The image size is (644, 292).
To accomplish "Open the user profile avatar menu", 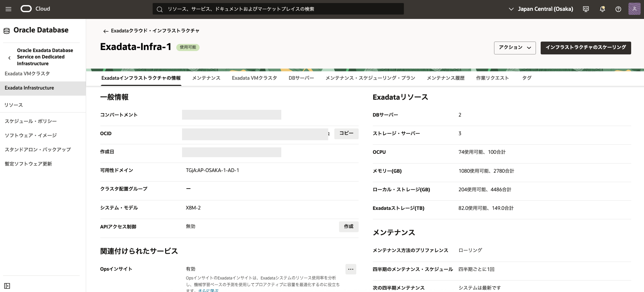I will 634,9.
